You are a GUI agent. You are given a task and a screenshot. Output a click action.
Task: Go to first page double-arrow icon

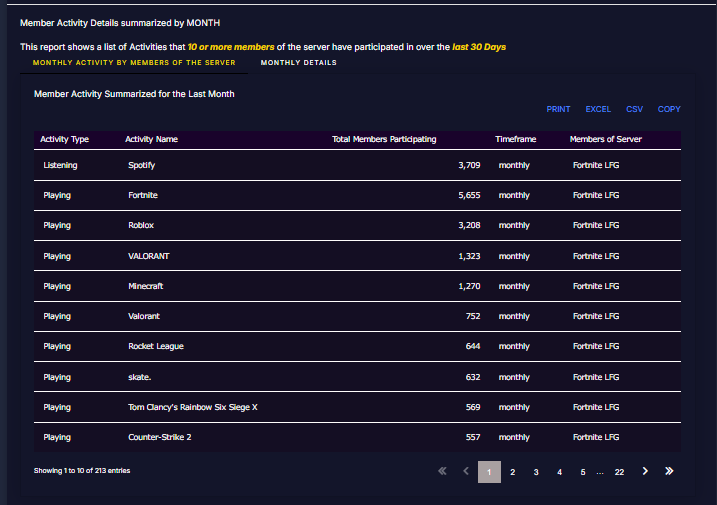click(442, 471)
